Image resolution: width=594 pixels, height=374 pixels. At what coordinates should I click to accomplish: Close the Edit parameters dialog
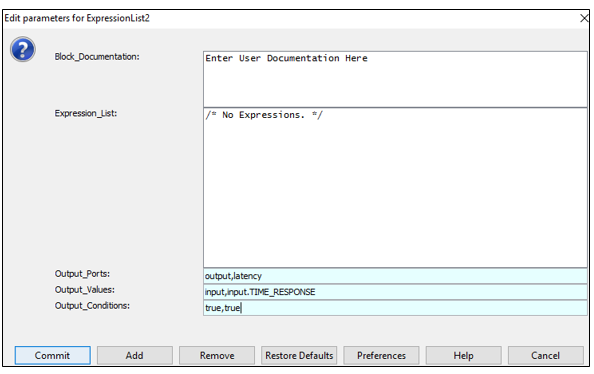(x=584, y=18)
